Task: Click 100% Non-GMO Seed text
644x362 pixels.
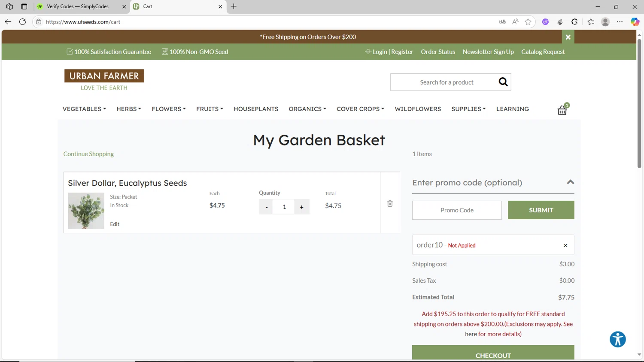Action: pyautogui.click(x=199, y=52)
